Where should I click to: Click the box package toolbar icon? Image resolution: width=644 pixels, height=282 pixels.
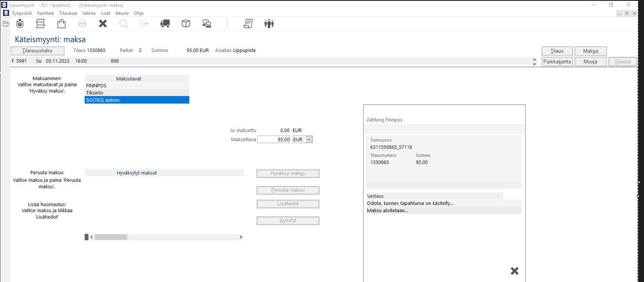point(186,24)
